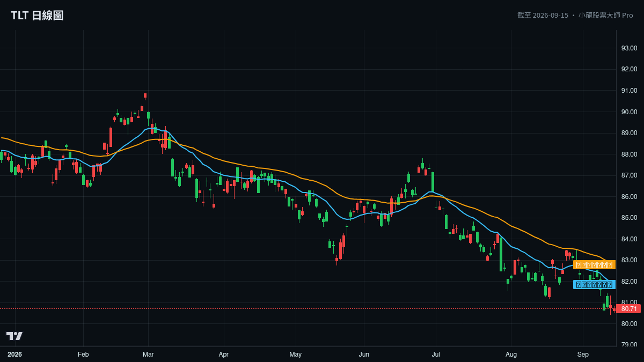Viewport: 644px width, 362px height.
Task: Click the TLT 日線圖 chart title
Action: click(x=37, y=16)
